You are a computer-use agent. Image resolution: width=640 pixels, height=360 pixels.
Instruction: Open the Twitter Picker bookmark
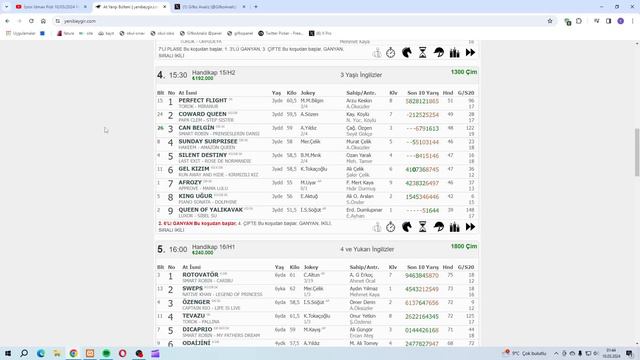click(x=281, y=33)
